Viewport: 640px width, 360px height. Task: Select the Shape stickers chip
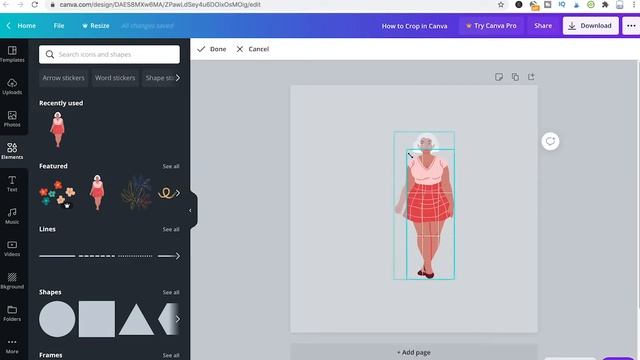pyautogui.click(x=160, y=78)
